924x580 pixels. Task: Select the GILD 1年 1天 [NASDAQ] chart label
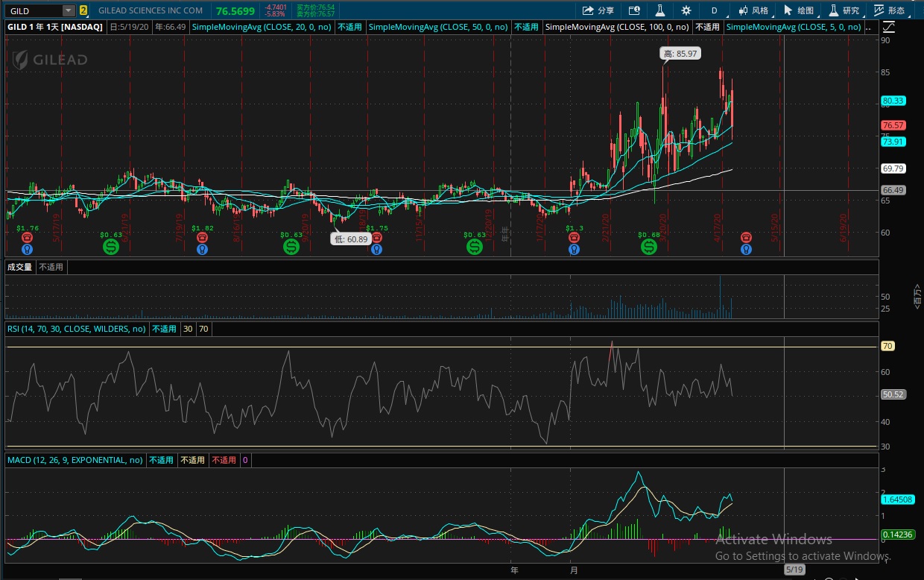pos(55,27)
